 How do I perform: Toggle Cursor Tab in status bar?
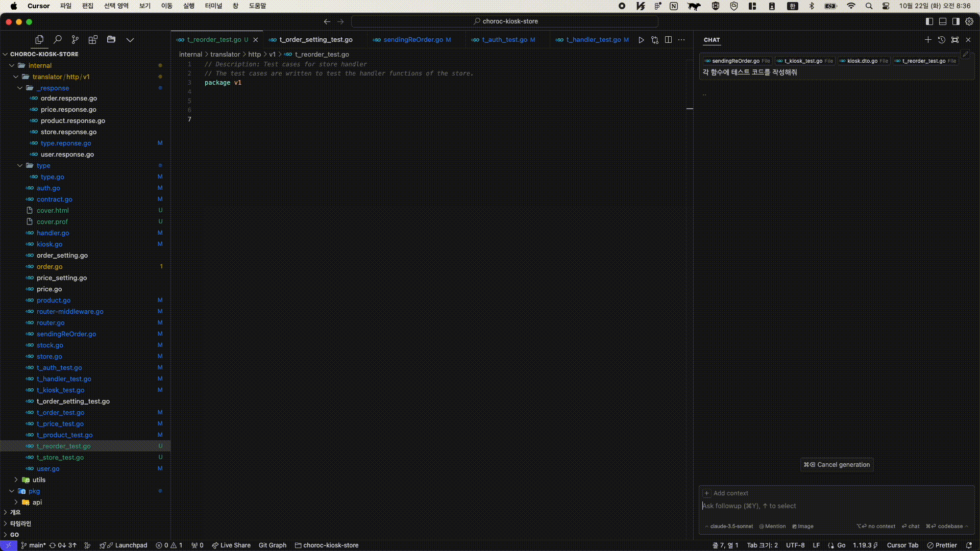coord(902,545)
